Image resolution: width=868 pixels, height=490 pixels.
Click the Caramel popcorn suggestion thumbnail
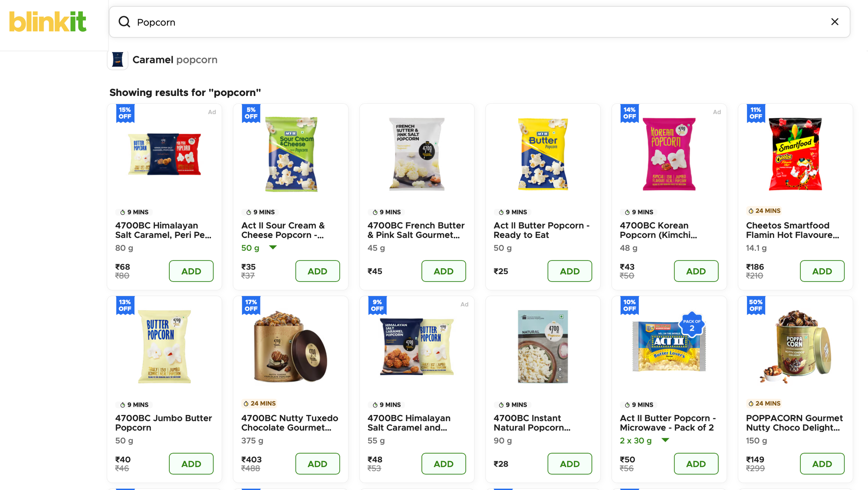pyautogui.click(x=118, y=60)
